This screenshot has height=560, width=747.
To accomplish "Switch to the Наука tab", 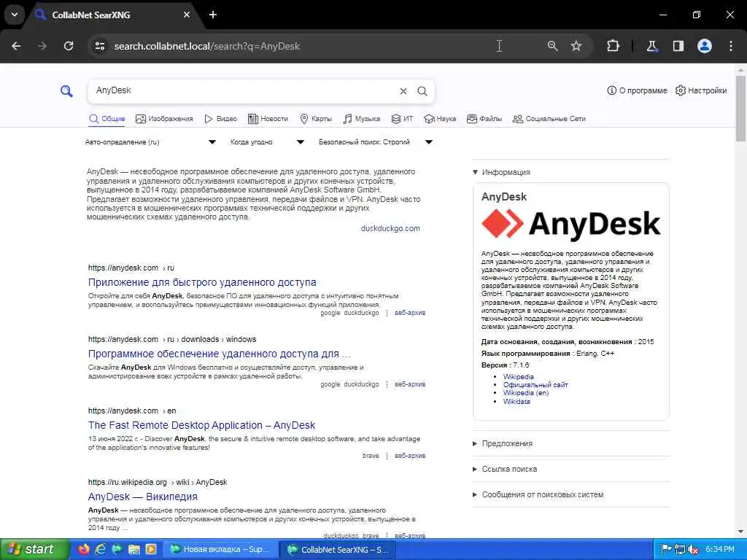I will click(440, 119).
